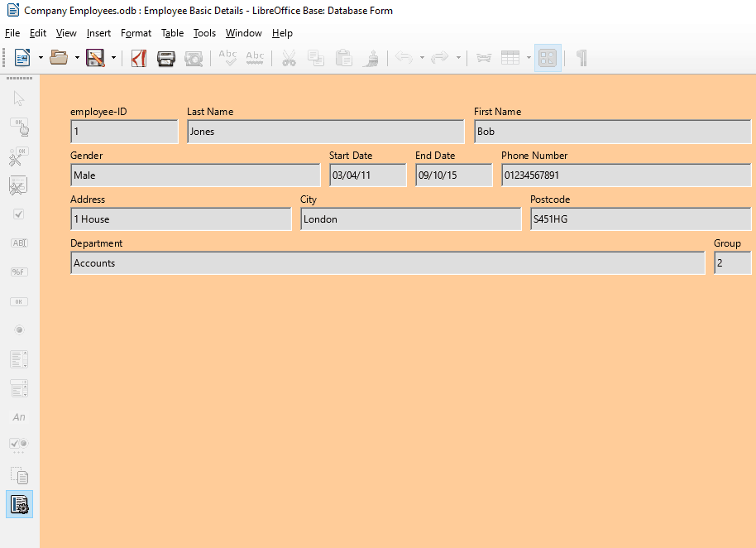Choose the Select arrow in Form Controls
Viewport: 756px width, 548px height.
tap(19, 98)
